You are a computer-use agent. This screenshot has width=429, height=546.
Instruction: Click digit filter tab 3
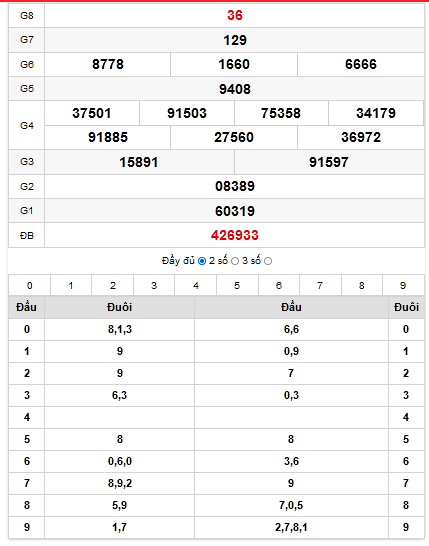click(154, 286)
